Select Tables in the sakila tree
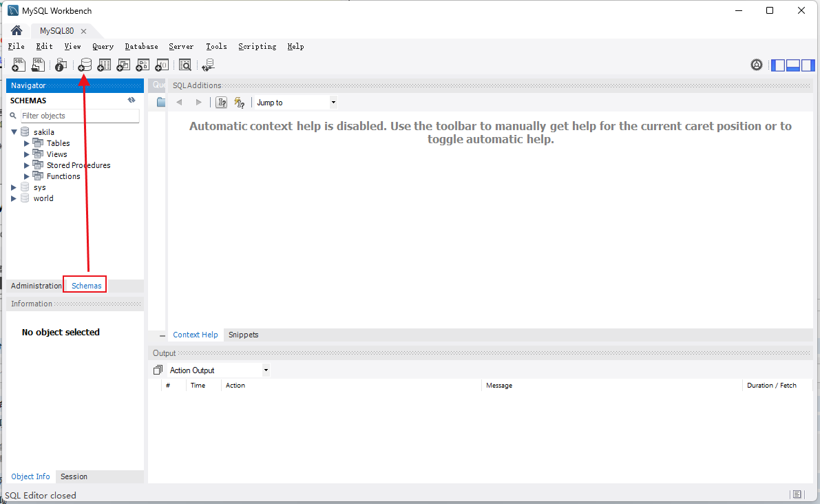Screen dimensions: 820x504 58,143
